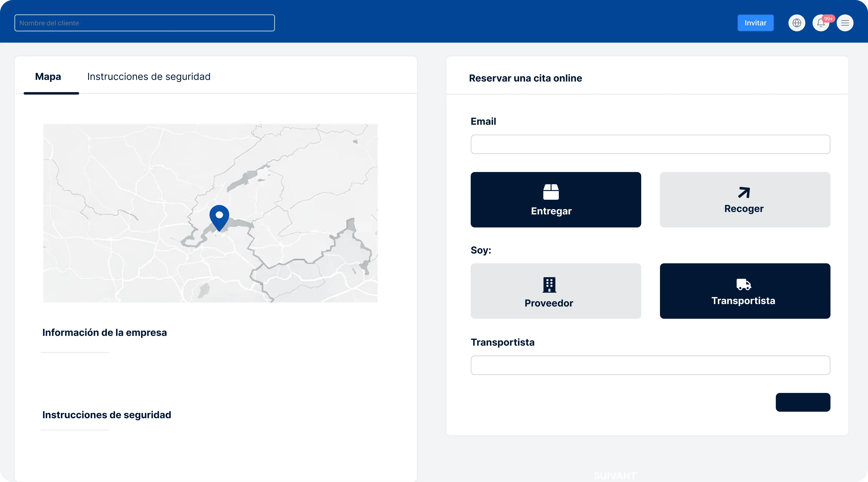Switch to the Mapa tab

pos(48,76)
